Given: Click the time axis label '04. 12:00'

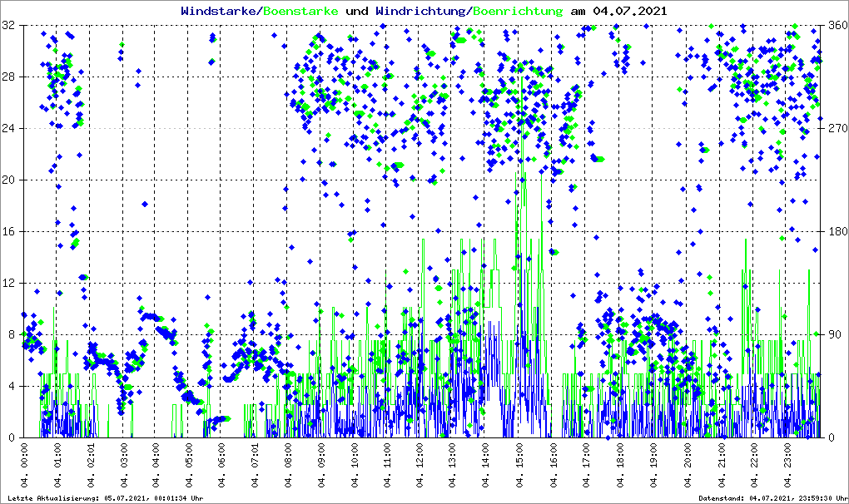Looking at the screenshot, I should click(420, 465).
